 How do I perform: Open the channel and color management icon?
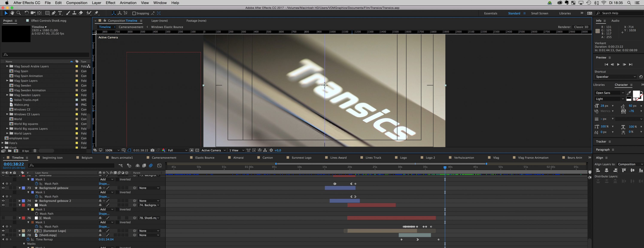point(164,150)
